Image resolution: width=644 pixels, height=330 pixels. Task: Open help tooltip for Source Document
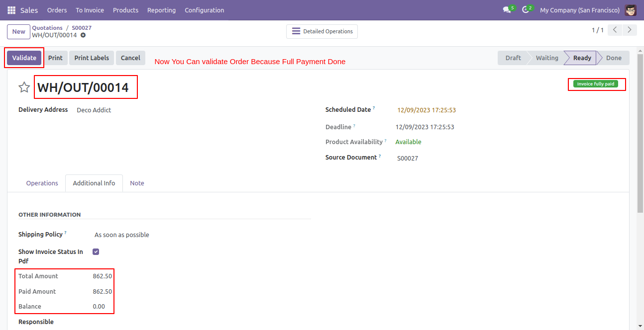(380, 156)
